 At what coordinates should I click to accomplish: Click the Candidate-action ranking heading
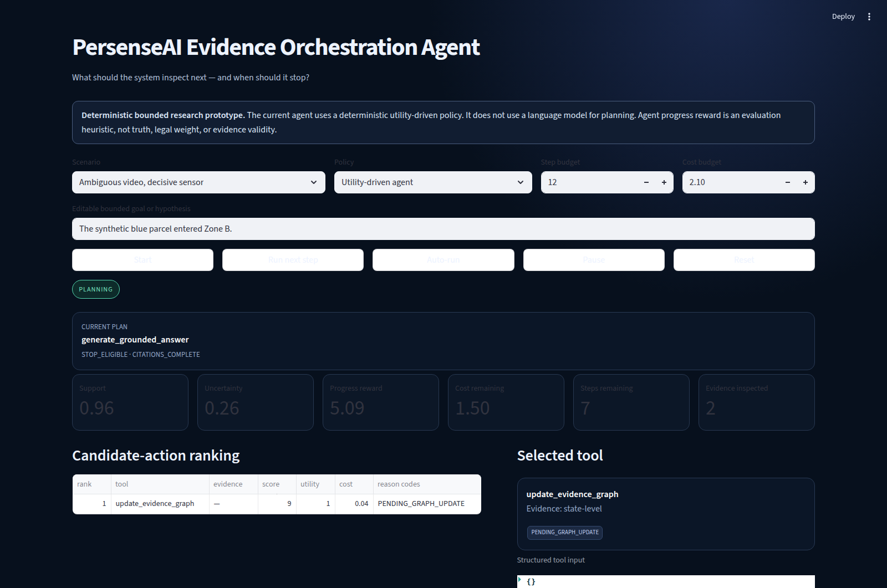click(x=156, y=456)
